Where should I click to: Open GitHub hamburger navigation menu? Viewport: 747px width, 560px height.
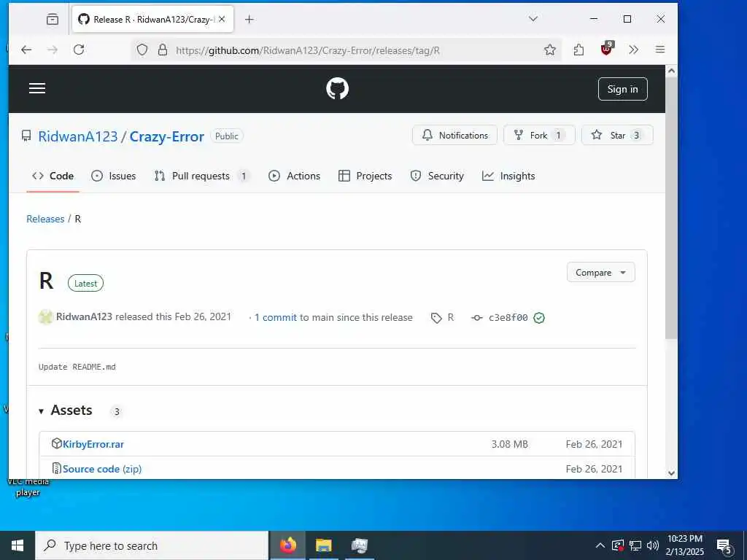(x=37, y=88)
